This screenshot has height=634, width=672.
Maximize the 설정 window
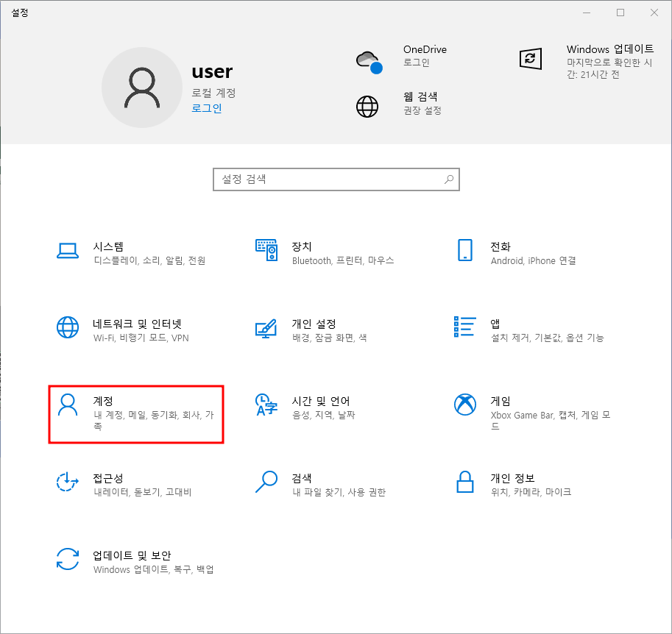coord(620,13)
